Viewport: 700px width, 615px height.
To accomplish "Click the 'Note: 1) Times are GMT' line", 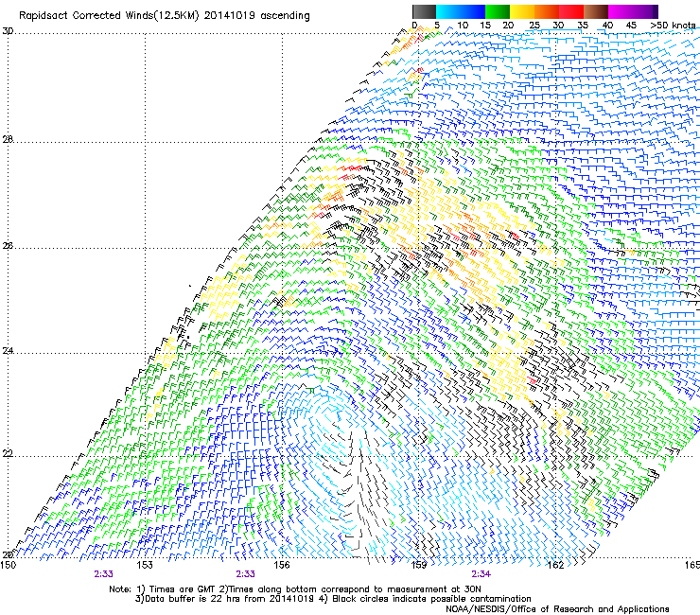I will pyautogui.click(x=295, y=589).
